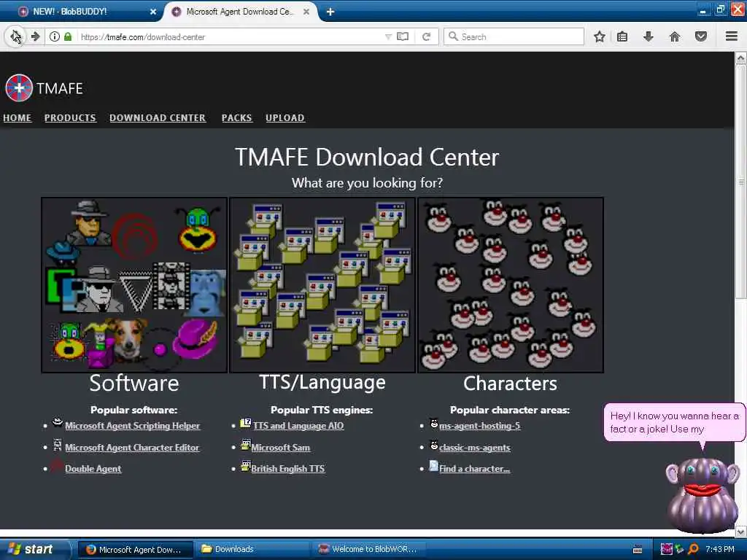The width and height of the screenshot is (747, 560).
Task: Click the Find a character document icon
Action: 433,466
